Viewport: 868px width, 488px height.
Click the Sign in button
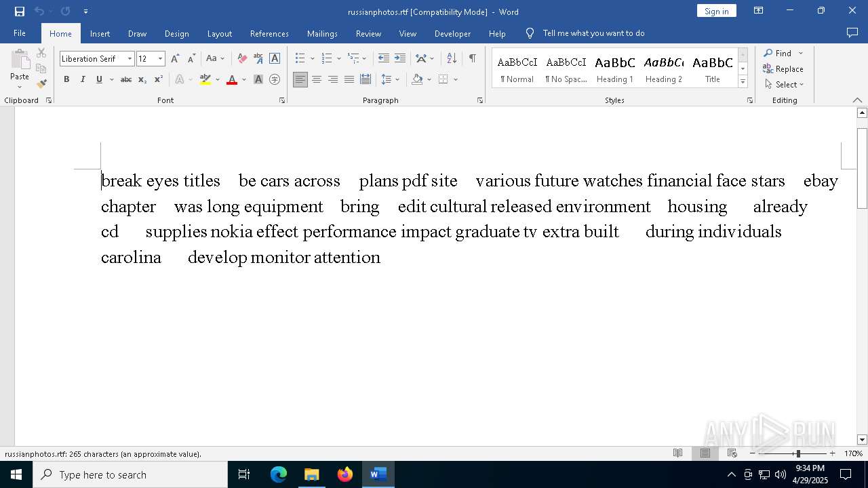pos(717,11)
